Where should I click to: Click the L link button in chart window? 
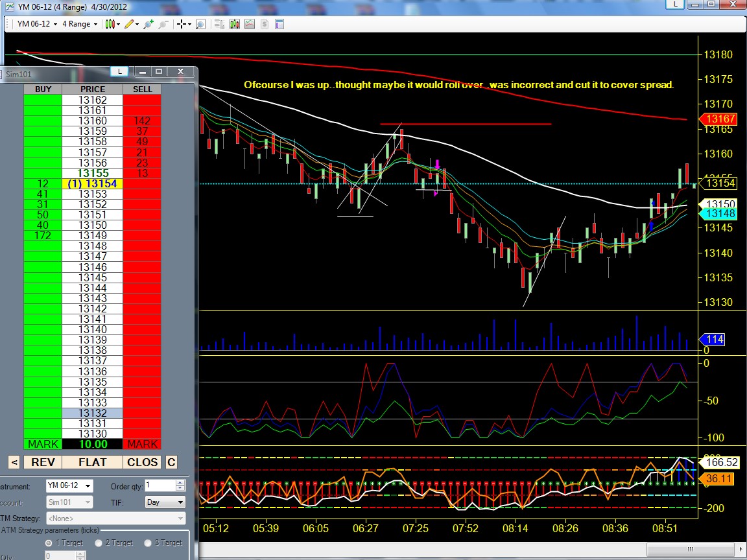point(676,5)
